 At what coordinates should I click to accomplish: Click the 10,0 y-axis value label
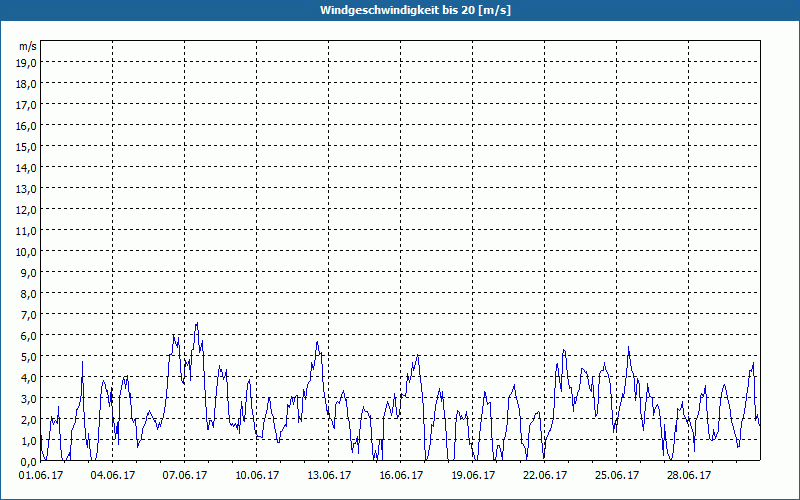tap(27, 251)
